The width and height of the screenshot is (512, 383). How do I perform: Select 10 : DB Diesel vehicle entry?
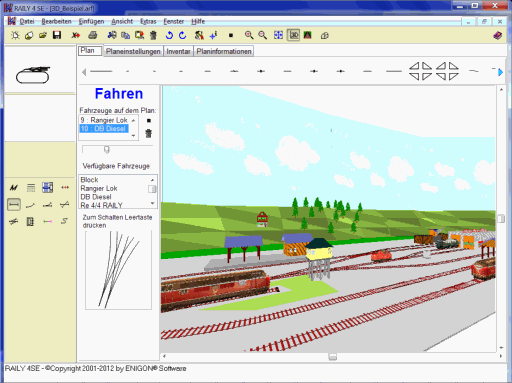(x=104, y=129)
